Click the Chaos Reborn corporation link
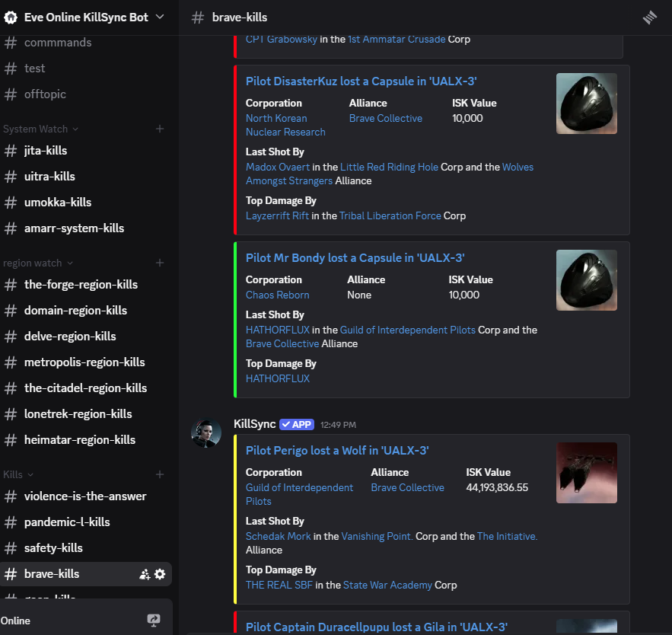 click(x=277, y=295)
